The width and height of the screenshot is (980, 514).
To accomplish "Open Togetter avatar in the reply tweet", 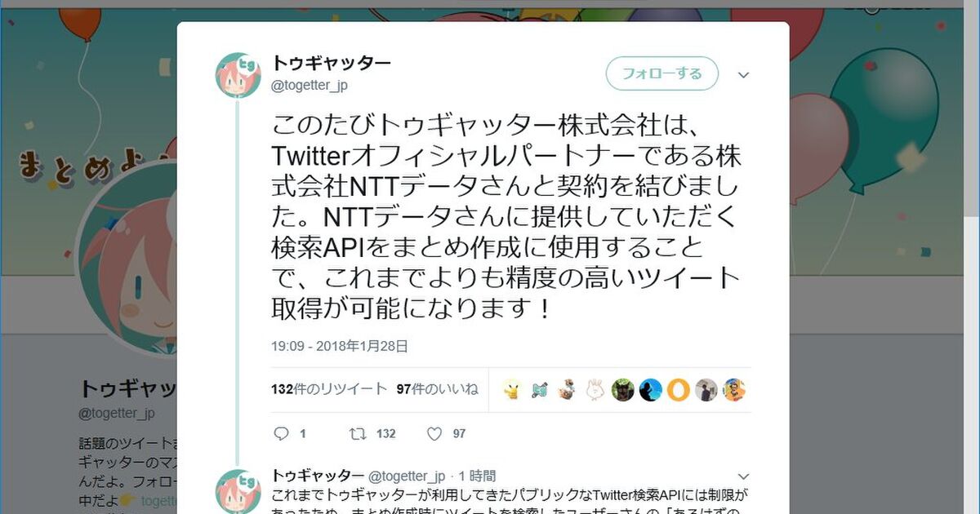I will tap(238, 491).
